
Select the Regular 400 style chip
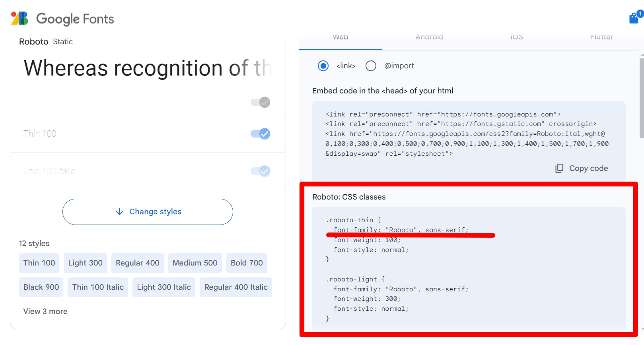[138, 263]
